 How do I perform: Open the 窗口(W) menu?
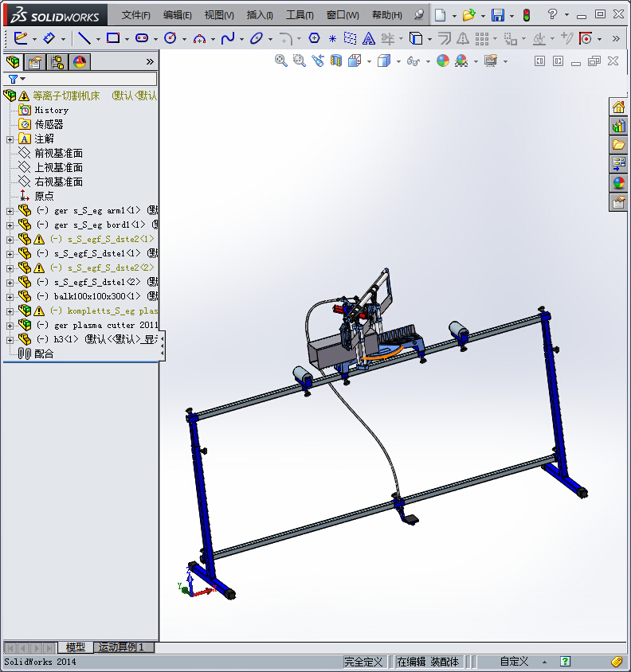pyautogui.click(x=343, y=15)
